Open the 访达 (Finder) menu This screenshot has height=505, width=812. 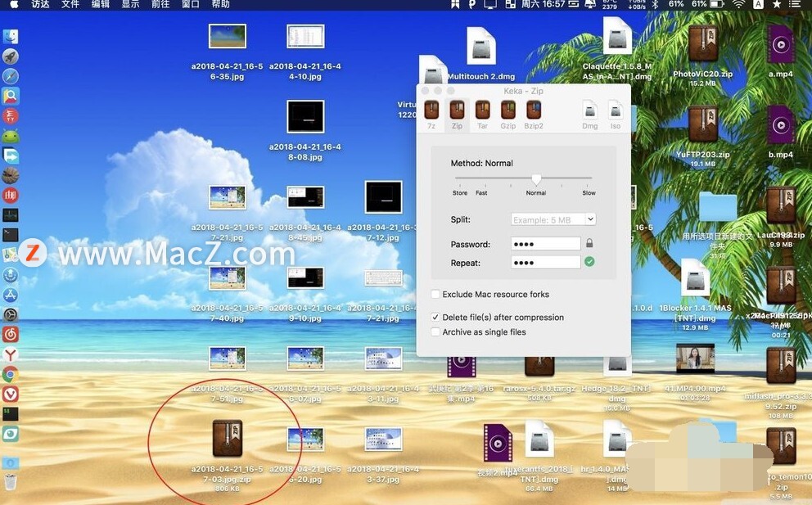[x=40, y=4]
